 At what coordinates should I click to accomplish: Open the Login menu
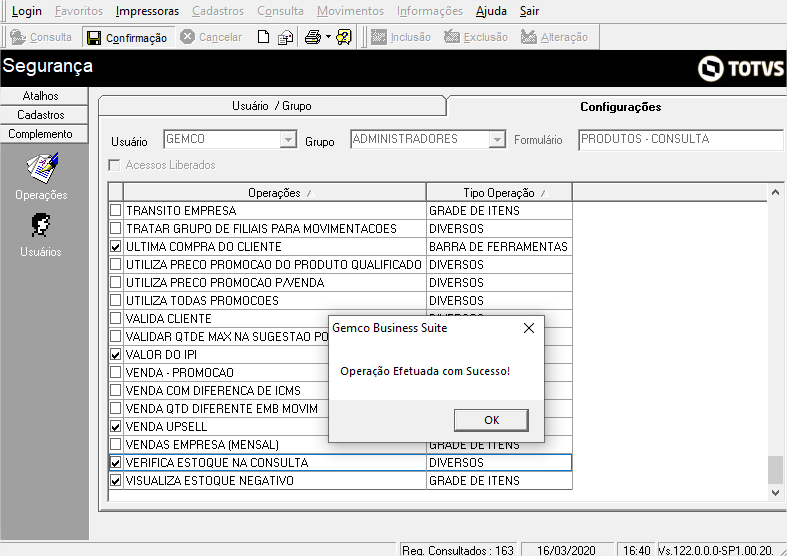point(27,11)
